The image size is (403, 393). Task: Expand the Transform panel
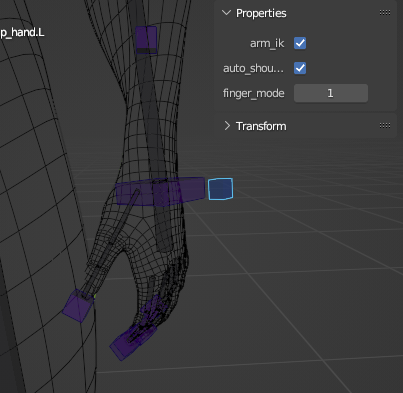(x=227, y=126)
